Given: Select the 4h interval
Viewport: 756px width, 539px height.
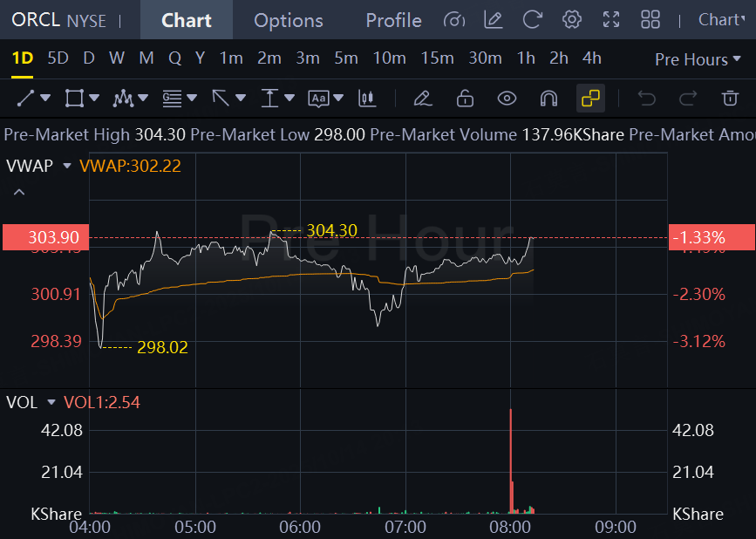Looking at the screenshot, I should click(591, 58).
